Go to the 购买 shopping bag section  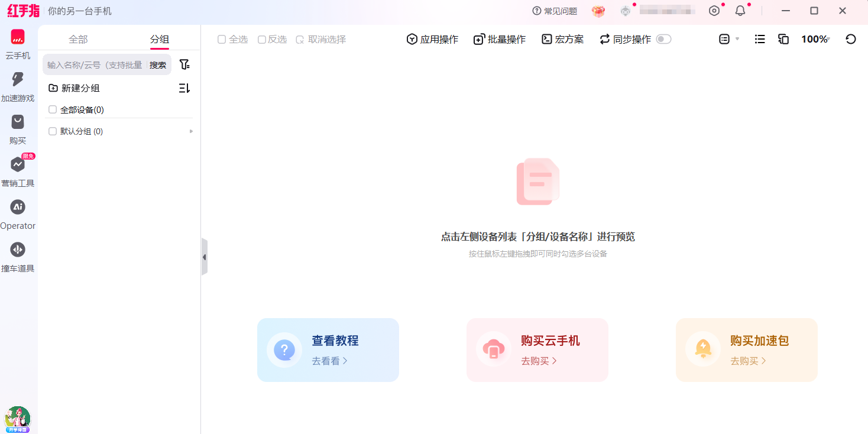pyautogui.click(x=18, y=129)
